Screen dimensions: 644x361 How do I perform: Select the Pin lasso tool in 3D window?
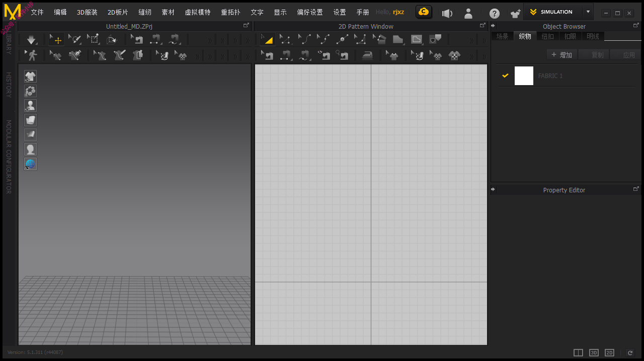click(74, 40)
